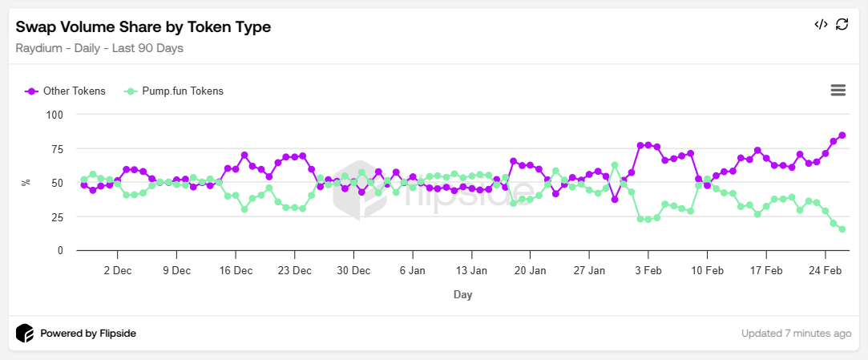Image resolution: width=868 pixels, height=360 pixels.
Task: Click the 100 y-axis label
Action: [x=54, y=115]
